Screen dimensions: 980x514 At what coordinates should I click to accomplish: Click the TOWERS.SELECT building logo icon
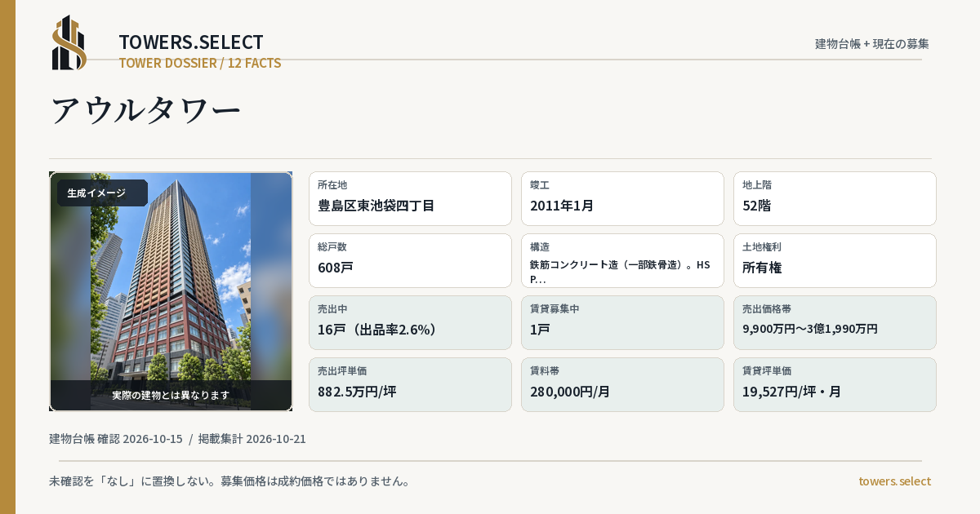[x=69, y=42]
